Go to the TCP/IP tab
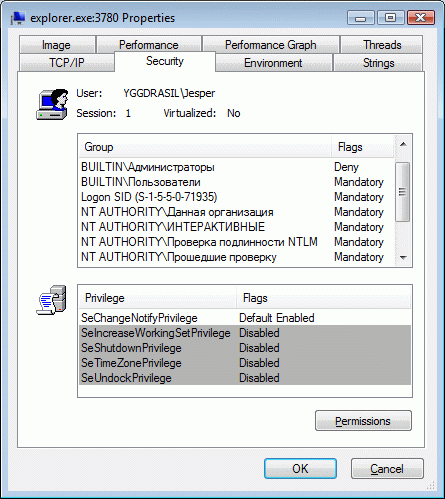This screenshot has height=499, width=445. (67, 63)
